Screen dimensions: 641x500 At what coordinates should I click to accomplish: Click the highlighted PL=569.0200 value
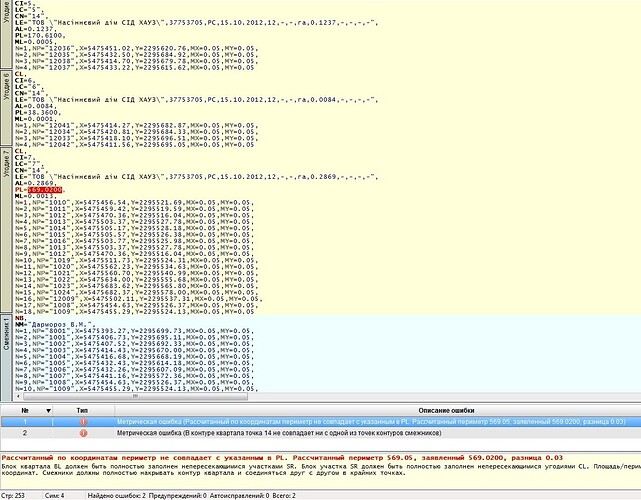pyautogui.click(x=45, y=190)
